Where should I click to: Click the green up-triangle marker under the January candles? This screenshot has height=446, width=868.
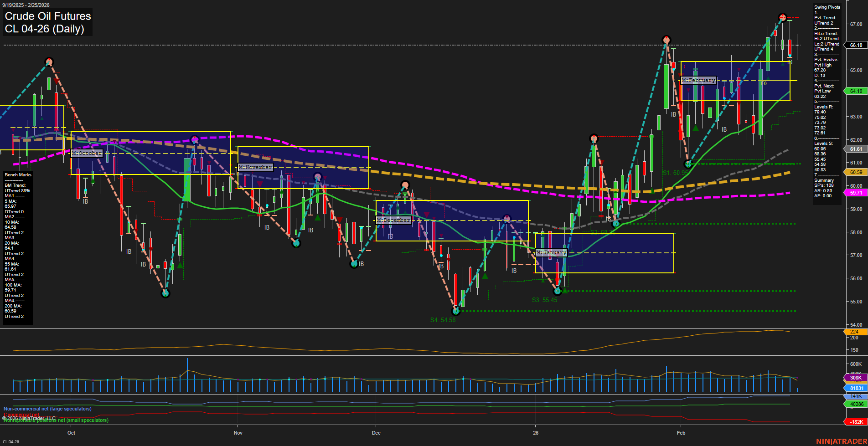(565, 290)
